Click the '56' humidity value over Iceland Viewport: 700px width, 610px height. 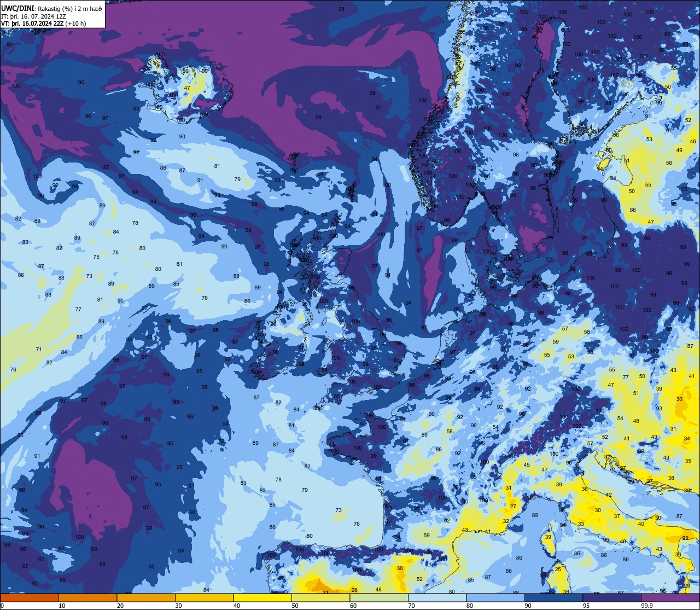(x=185, y=71)
